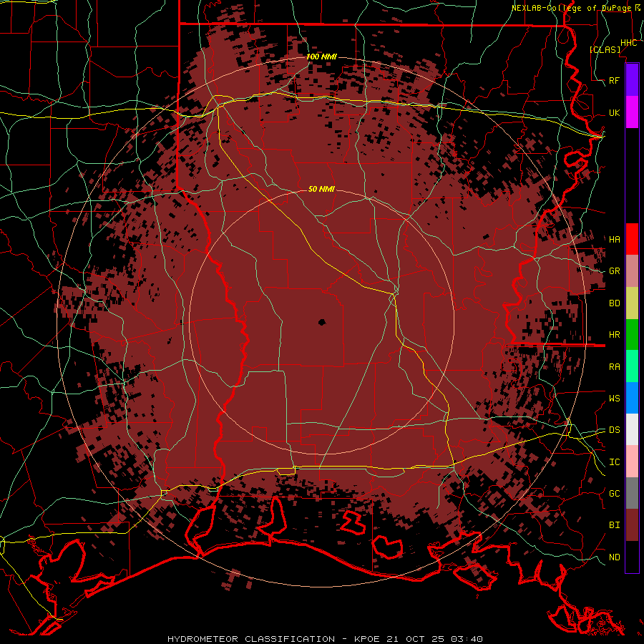The height and width of the screenshot is (644, 644).
Task: Click the 21 OCT 25 date text
Action: tap(416, 639)
